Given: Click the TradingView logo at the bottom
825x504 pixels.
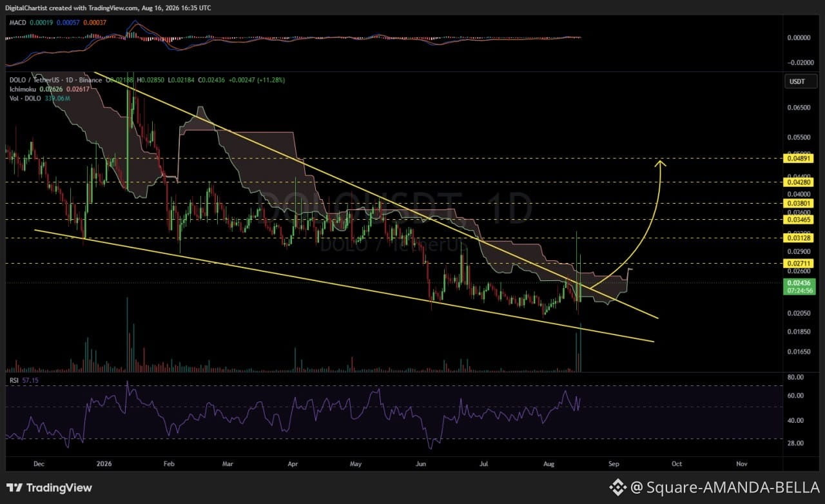Looking at the screenshot, I should (x=48, y=488).
